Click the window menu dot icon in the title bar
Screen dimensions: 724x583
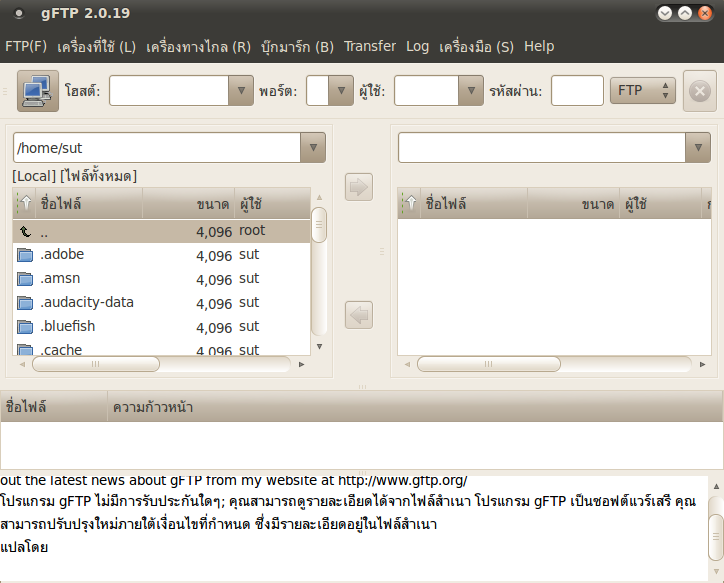(x=19, y=14)
